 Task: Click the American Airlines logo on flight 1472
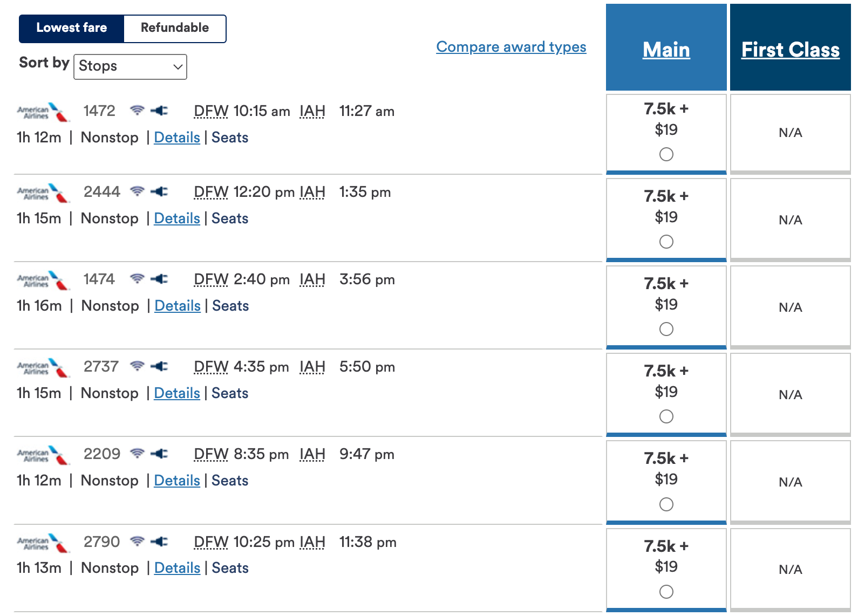tap(42, 111)
